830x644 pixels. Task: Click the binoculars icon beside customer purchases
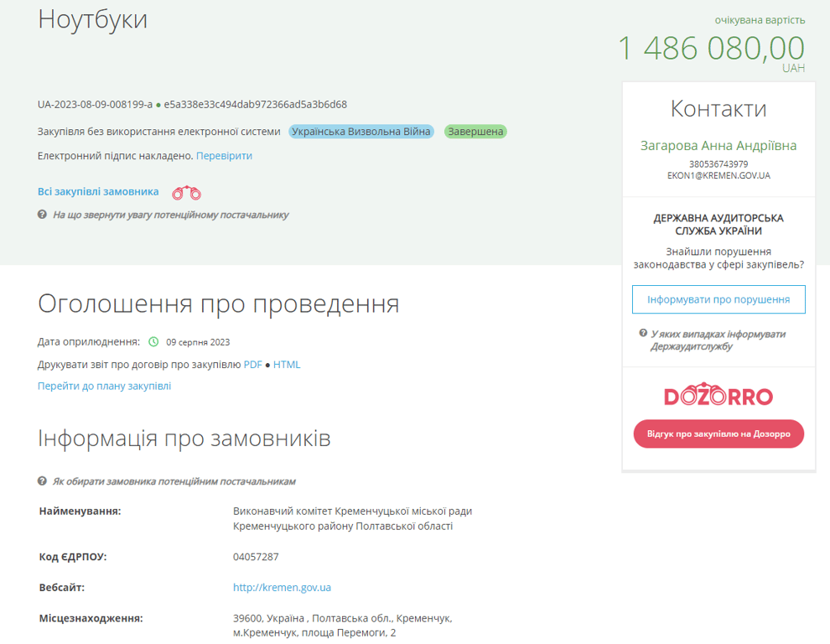186,193
